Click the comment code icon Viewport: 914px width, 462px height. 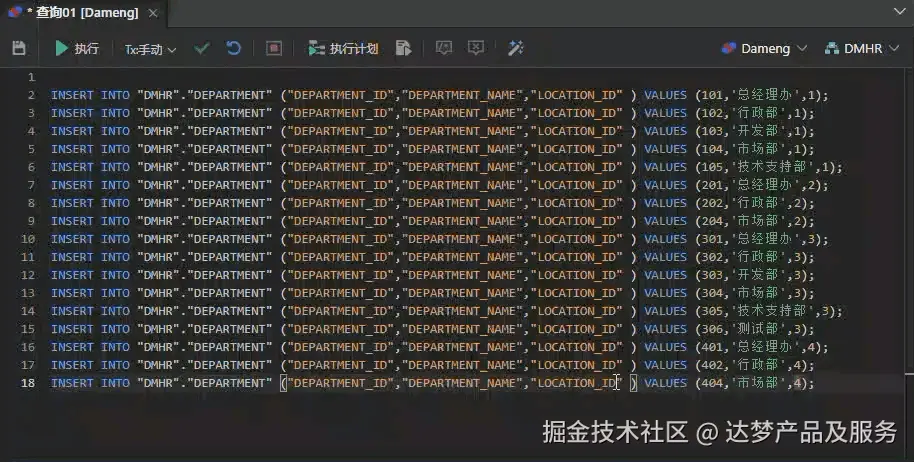(x=444, y=48)
